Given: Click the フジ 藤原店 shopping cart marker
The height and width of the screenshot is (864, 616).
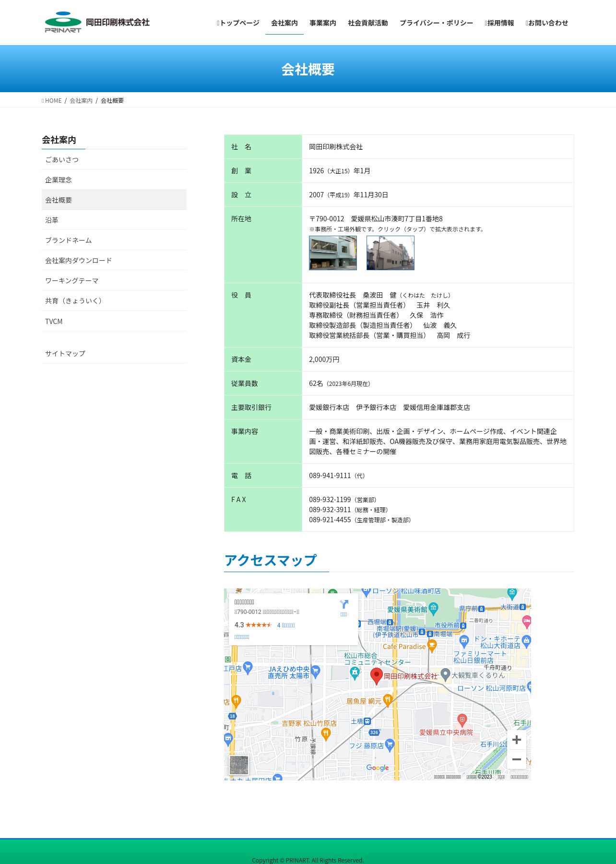Looking at the screenshot, I should pyautogui.click(x=390, y=745).
